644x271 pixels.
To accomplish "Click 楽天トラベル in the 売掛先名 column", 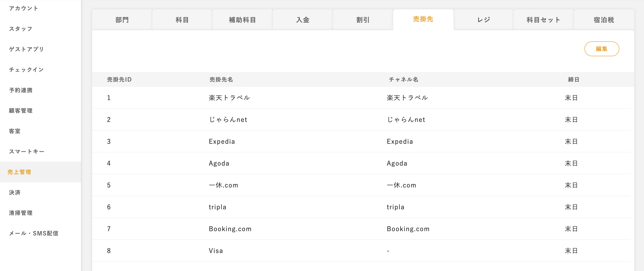I will click(229, 98).
